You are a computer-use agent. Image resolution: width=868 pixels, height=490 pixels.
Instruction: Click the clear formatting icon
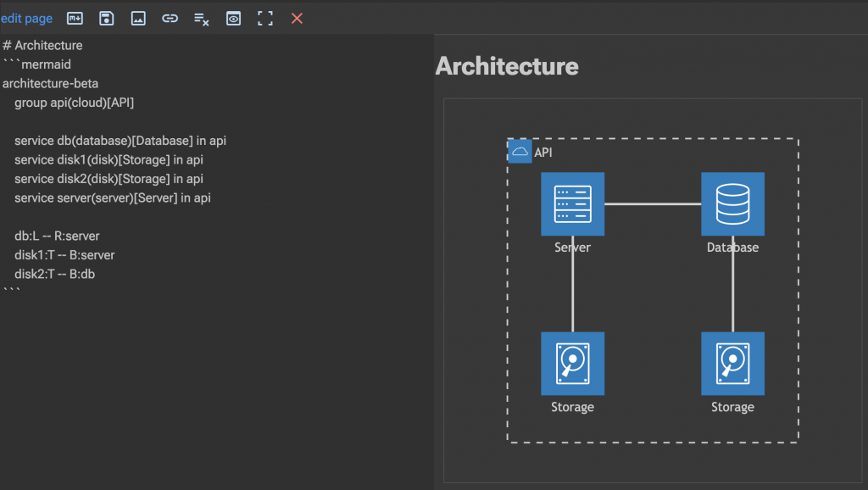(x=202, y=18)
